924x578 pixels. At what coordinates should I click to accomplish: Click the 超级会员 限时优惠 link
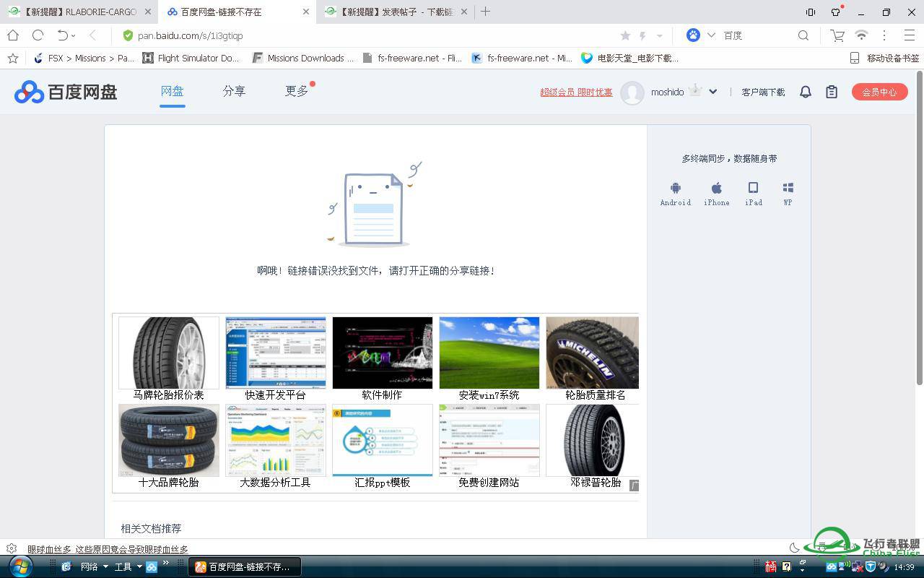[576, 92]
